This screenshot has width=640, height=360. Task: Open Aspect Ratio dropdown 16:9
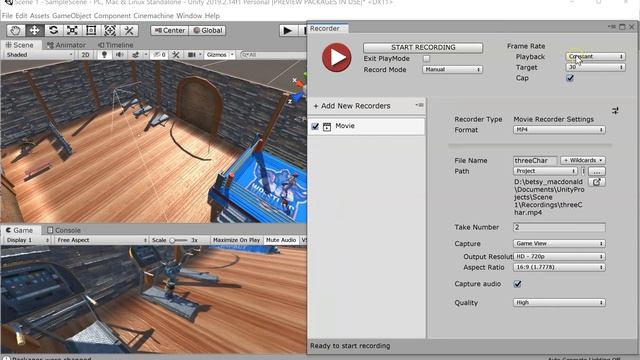pyautogui.click(x=559, y=267)
